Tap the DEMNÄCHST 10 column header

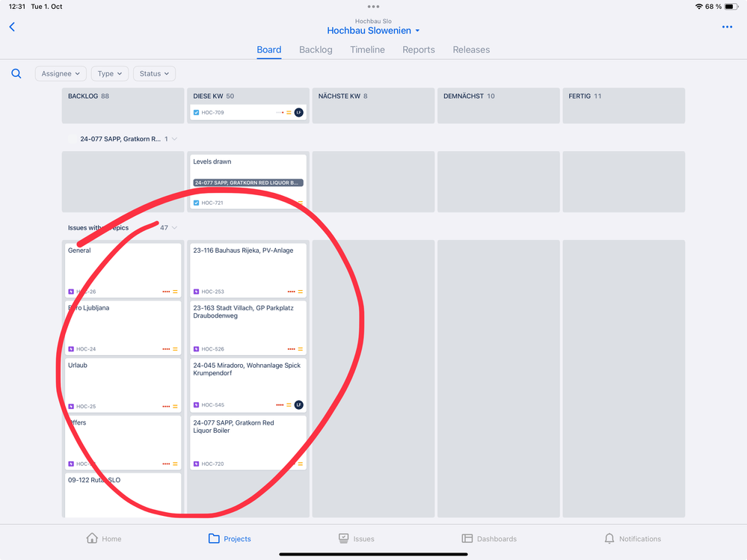(x=469, y=96)
